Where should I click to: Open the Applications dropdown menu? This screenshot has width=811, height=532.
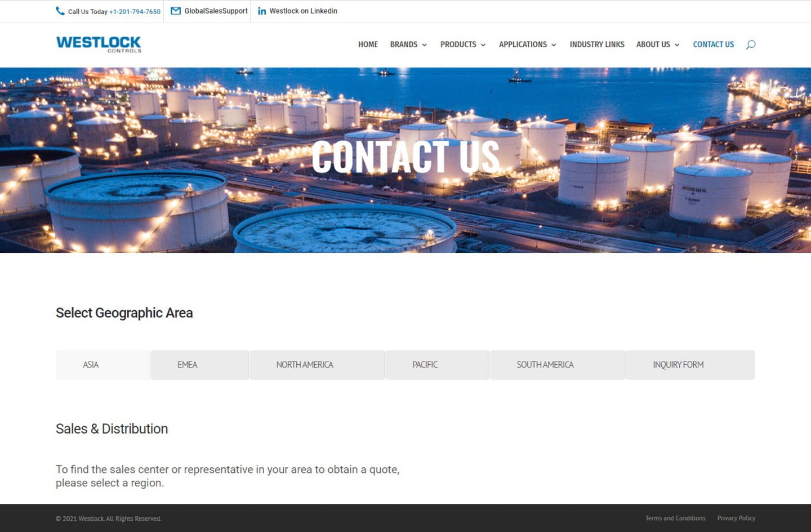[x=527, y=44]
